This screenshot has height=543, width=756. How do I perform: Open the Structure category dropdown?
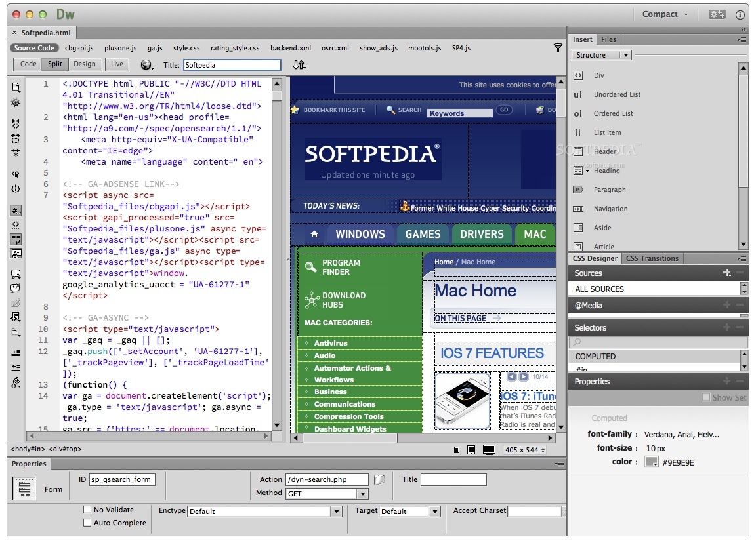pos(600,55)
